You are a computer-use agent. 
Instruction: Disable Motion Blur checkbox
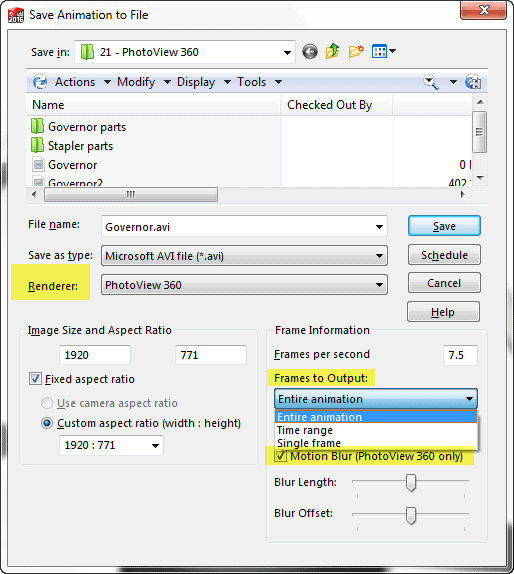pos(281,456)
